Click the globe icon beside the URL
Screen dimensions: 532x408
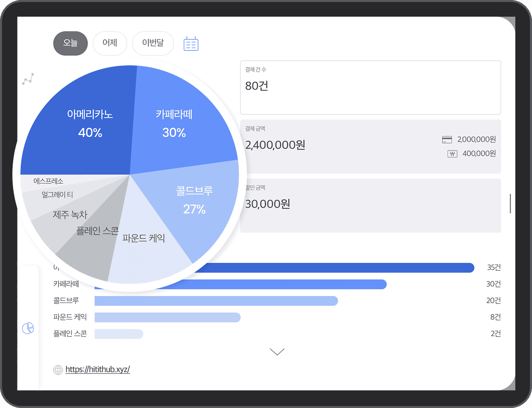coord(58,370)
